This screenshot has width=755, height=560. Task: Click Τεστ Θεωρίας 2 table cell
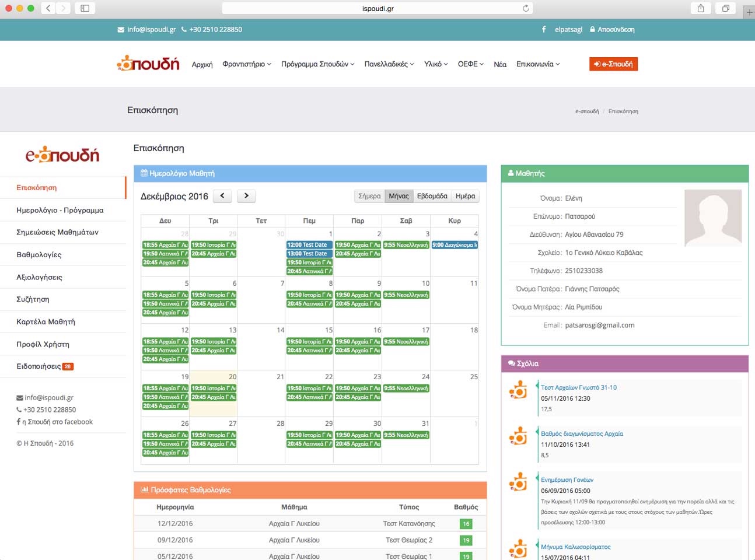[x=409, y=540]
